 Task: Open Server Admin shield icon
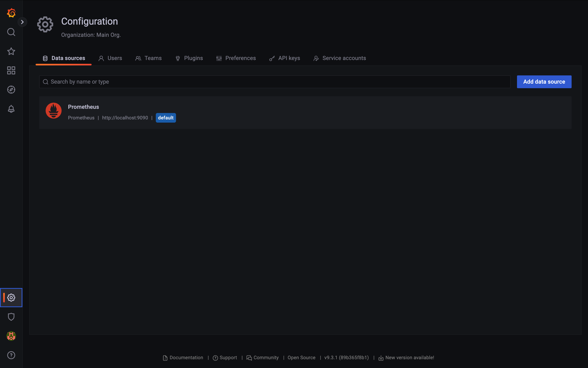pyautogui.click(x=11, y=317)
